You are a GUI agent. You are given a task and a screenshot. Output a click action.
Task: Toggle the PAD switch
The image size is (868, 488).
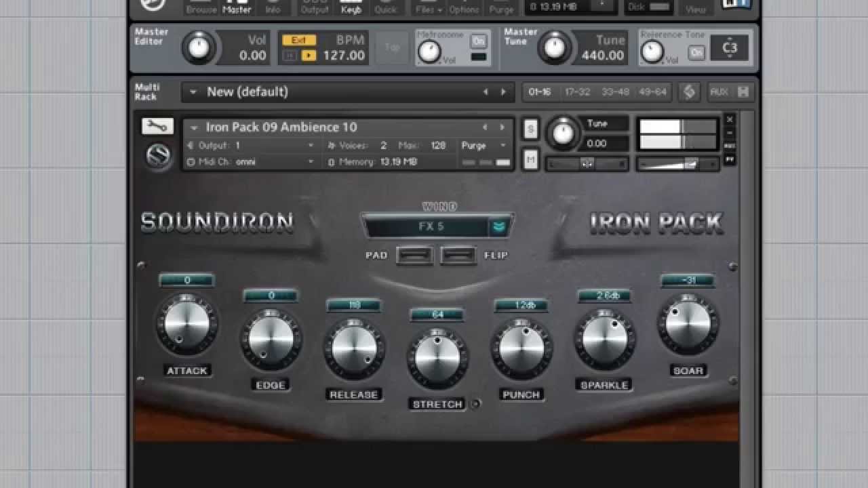(414, 256)
